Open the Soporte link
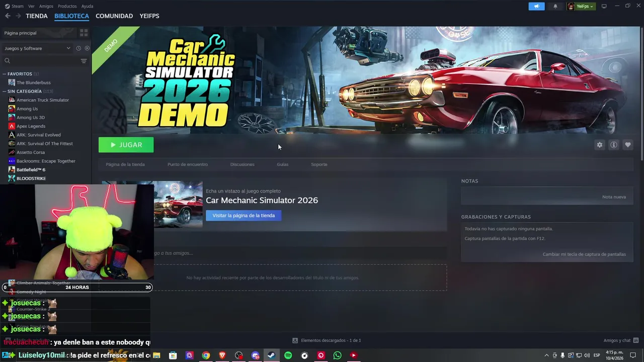Viewport: 644px width, 362px height. tap(319, 164)
